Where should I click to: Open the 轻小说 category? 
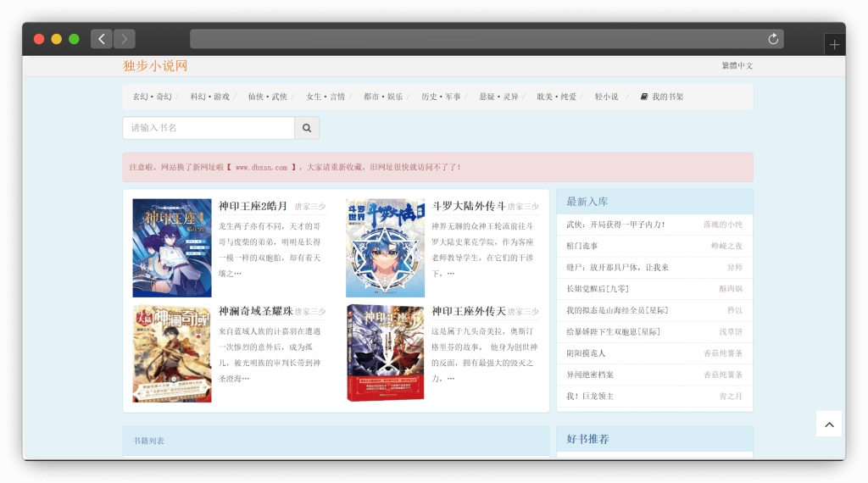coord(606,97)
